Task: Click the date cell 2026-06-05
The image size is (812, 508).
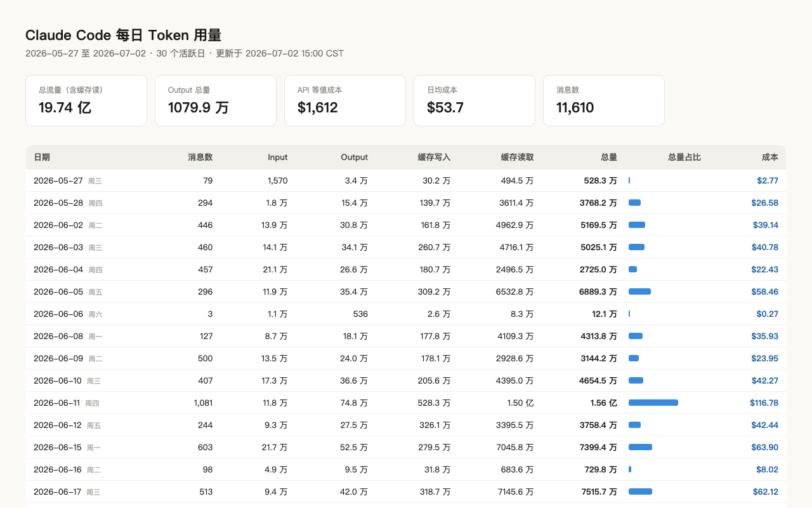Action: coord(58,291)
